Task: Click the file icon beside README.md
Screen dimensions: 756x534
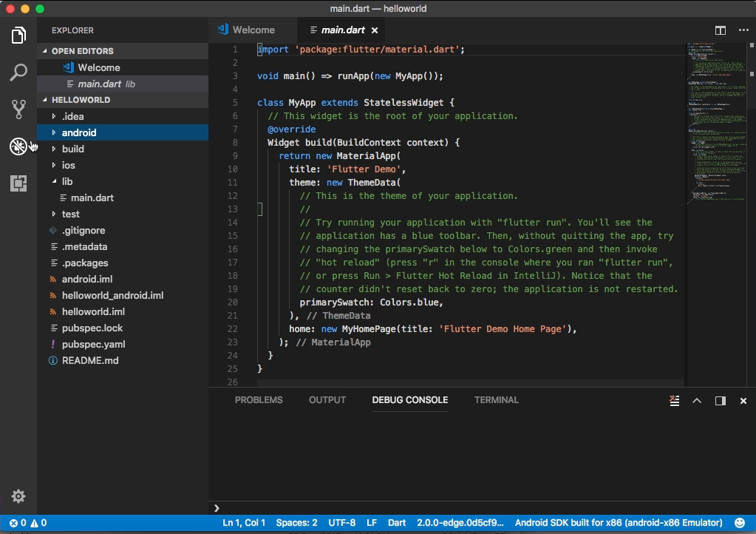Action: click(x=53, y=361)
